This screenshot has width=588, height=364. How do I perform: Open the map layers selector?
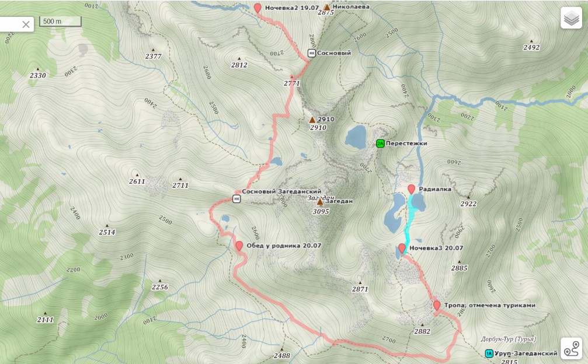pos(571,18)
